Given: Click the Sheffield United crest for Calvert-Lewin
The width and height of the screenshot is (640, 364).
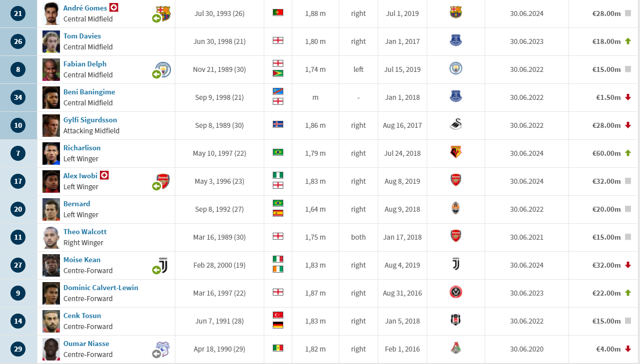Looking at the screenshot, I should (456, 293).
